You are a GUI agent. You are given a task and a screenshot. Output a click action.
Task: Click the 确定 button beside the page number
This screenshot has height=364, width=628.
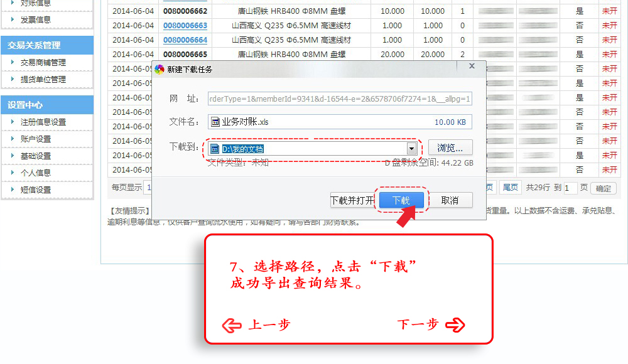tap(604, 188)
